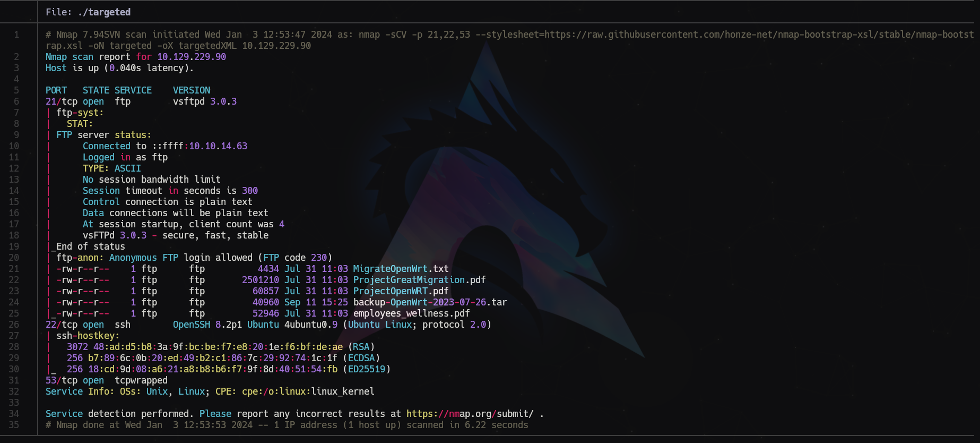The image size is (980, 443).
Task: Select the RSA host key fingerprint
Action: tap(218, 347)
